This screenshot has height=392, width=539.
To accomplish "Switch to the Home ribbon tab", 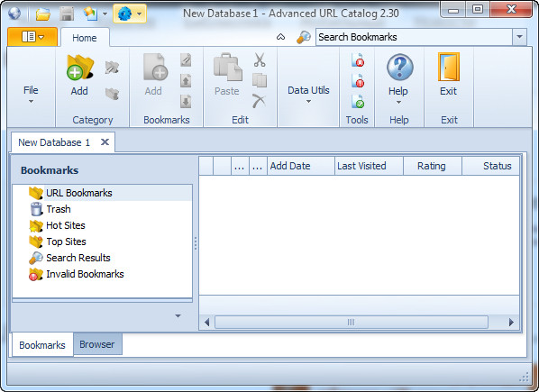I will [85, 38].
